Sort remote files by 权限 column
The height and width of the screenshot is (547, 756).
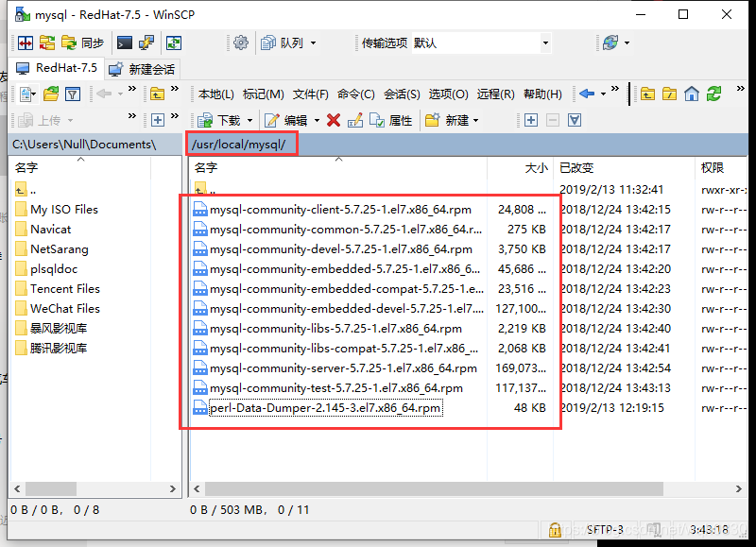(x=721, y=168)
